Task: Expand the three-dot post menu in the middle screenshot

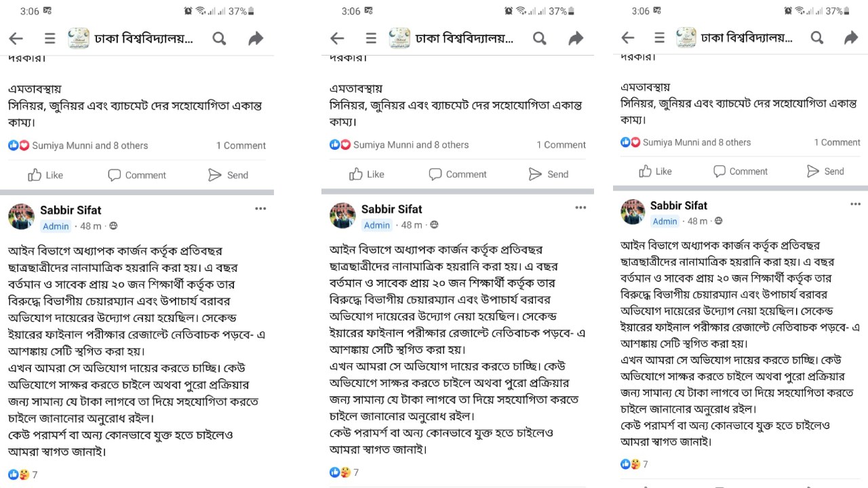Action: point(580,208)
